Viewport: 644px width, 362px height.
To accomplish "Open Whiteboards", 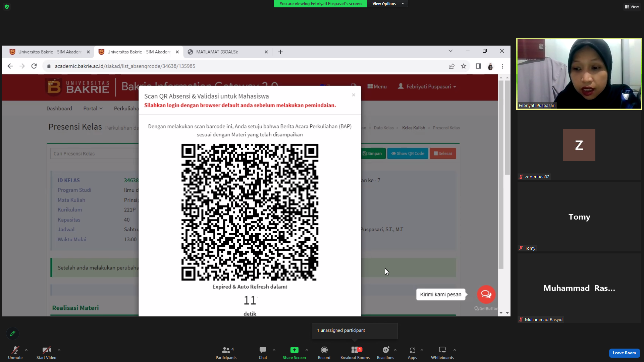I will 442,353.
